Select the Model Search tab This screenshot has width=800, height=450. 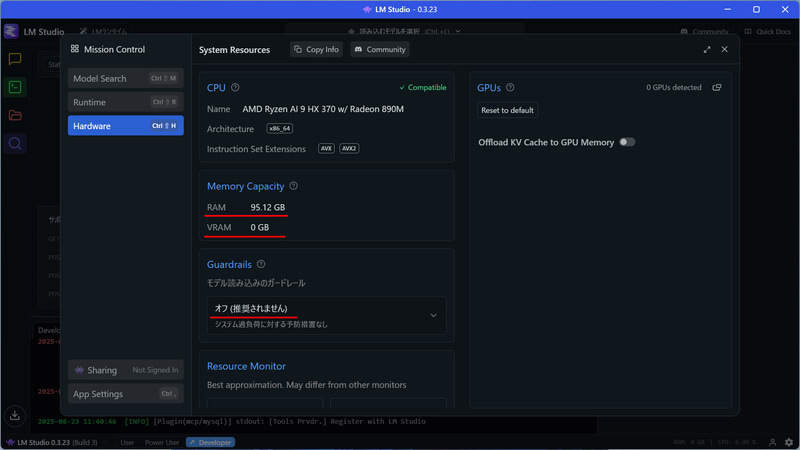[x=126, y=78]
